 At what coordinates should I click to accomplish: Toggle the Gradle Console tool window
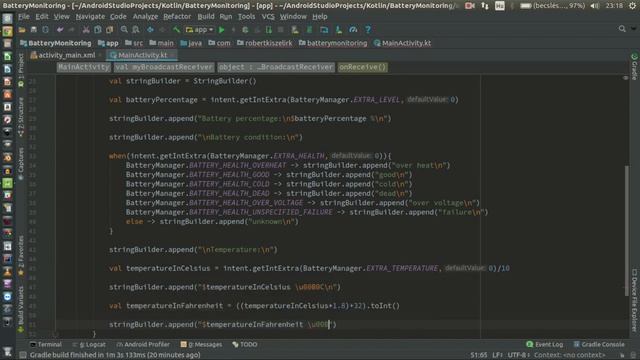coord(599,344)
